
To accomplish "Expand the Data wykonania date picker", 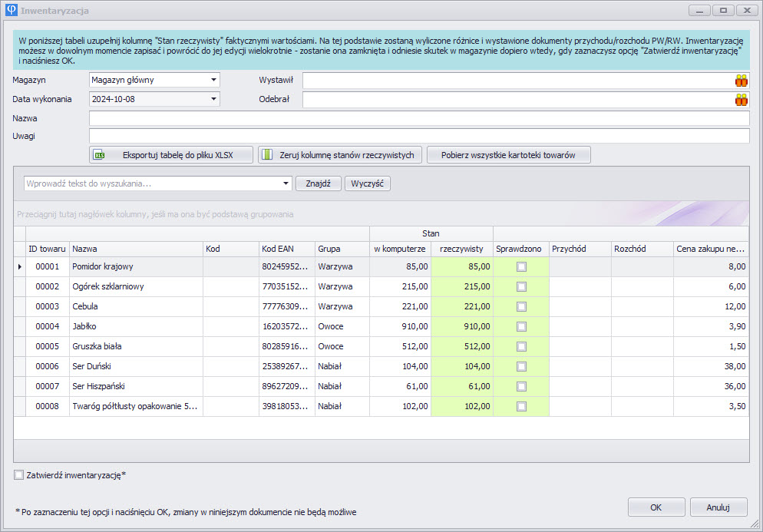I will click(213, 99).
